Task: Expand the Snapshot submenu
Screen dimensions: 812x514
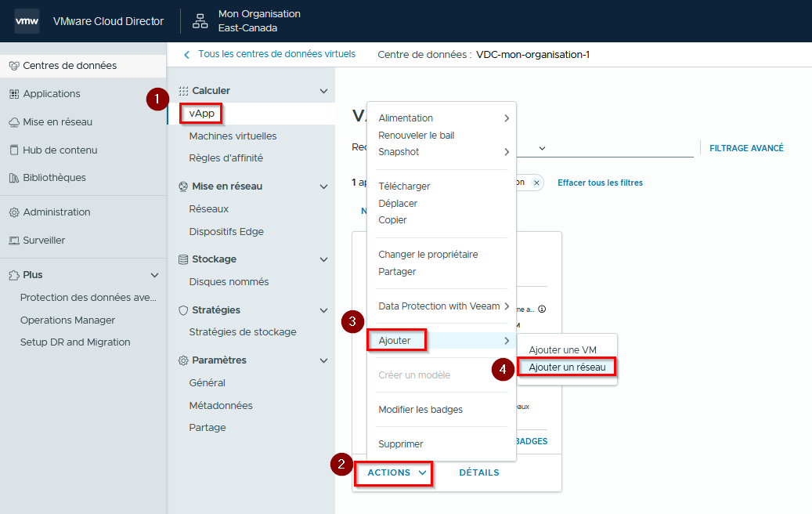Action: pyautogui.click(x=442, y=152)
